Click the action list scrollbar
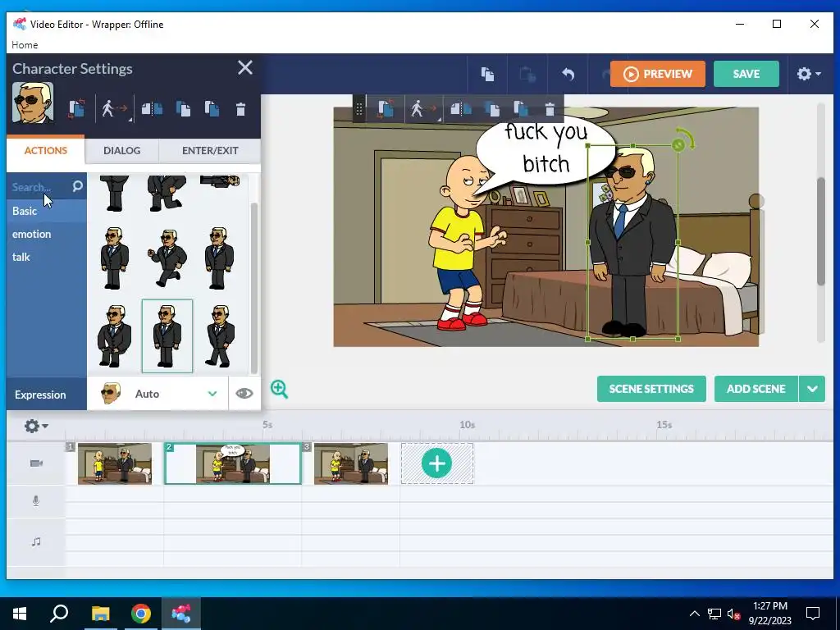The image size is (840, 630). (x=254, y=288)
